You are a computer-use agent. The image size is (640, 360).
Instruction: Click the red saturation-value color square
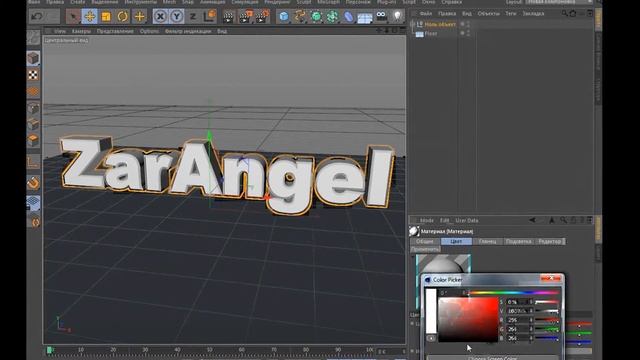click(x=468, y=320)
